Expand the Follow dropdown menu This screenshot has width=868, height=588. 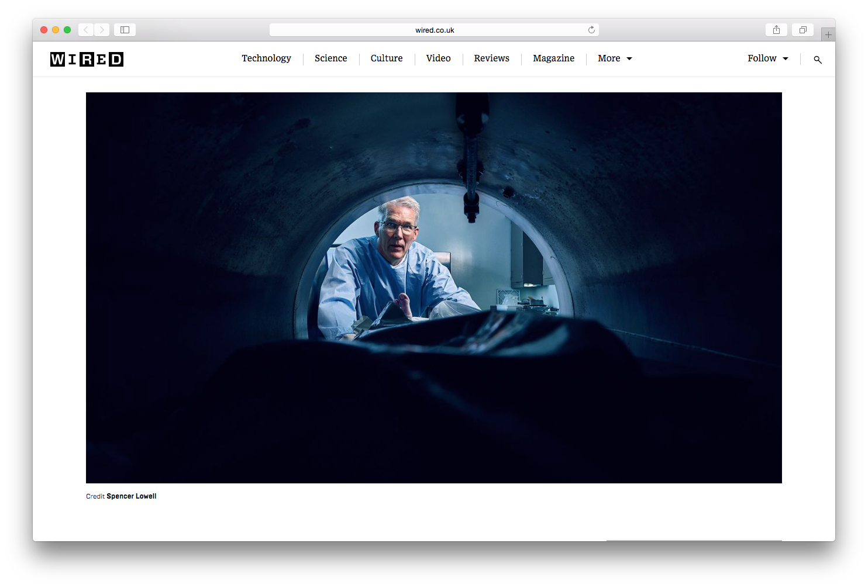768,58
